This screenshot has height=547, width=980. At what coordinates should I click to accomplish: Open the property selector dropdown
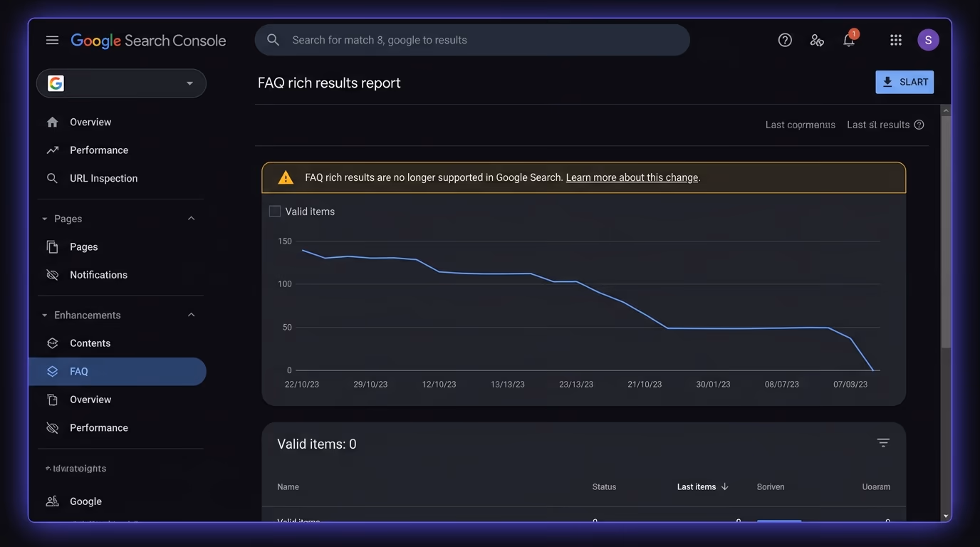[x=121, y=83]
